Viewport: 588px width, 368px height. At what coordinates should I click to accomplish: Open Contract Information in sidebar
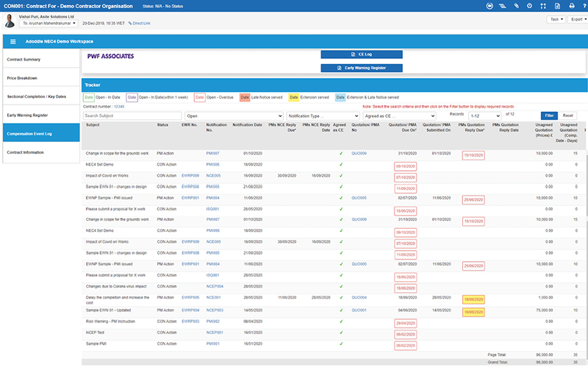point(41,152)
